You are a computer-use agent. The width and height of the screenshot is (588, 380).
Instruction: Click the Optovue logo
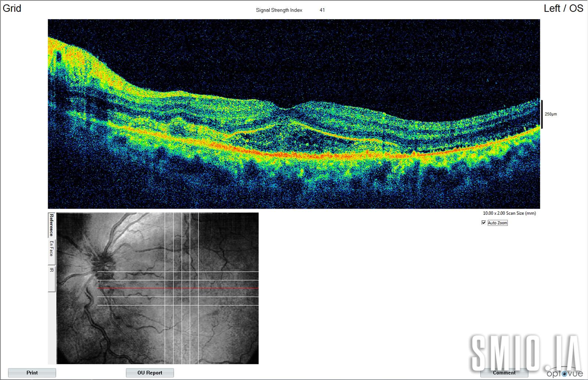(x=564, y=373)
